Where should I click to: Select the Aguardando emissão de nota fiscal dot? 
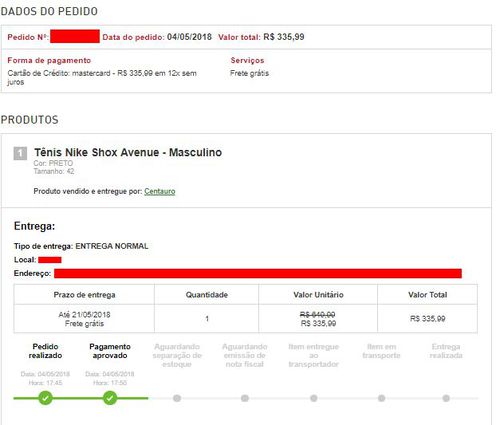pyautogui.click(x=245, y=398)
